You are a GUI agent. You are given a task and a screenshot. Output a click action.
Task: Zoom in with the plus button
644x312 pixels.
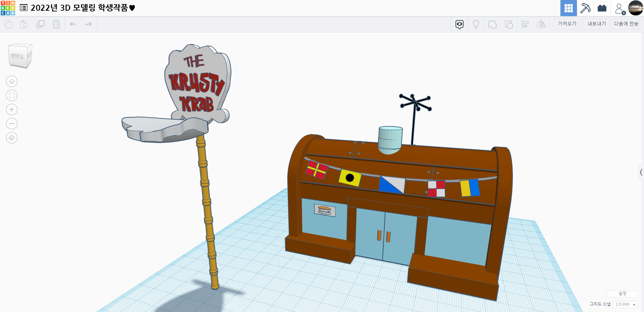click(12, 109)
